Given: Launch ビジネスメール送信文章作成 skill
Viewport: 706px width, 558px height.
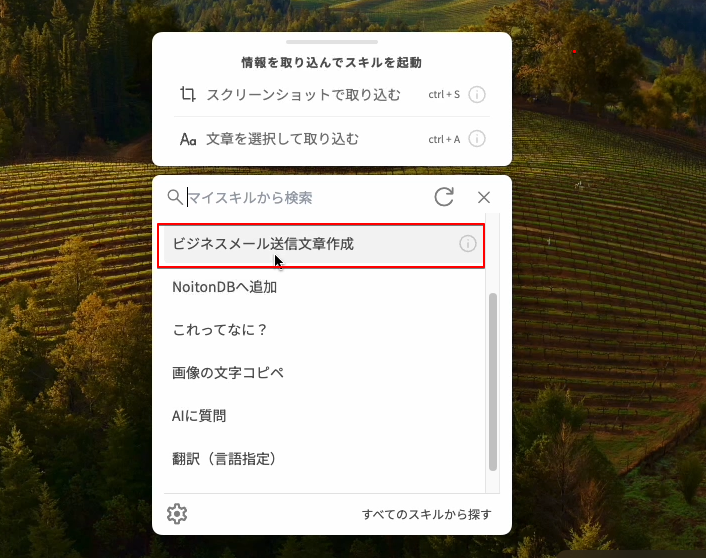Looking at the screenshot, I should pyautogui.click(x=321, y=244).
